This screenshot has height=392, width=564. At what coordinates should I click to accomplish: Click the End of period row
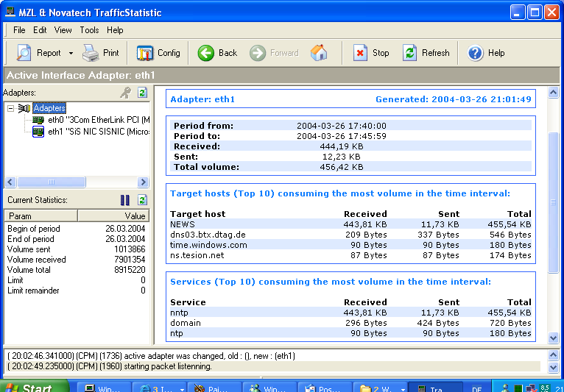pos(77,239)
